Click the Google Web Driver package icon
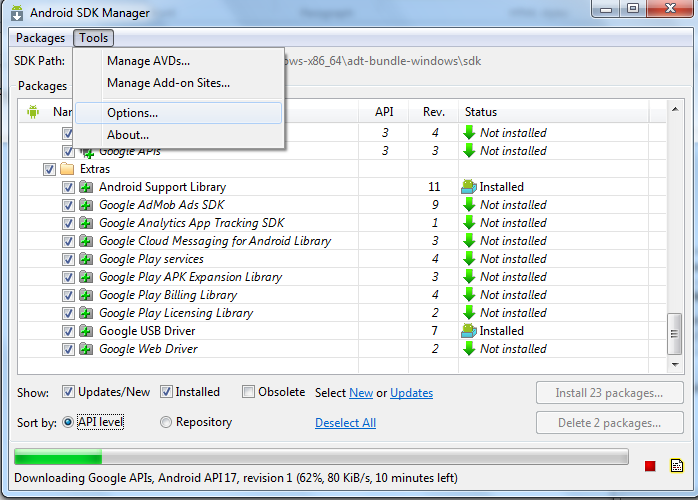The width and height of the screenshot is (698, 500). point(86,349)
